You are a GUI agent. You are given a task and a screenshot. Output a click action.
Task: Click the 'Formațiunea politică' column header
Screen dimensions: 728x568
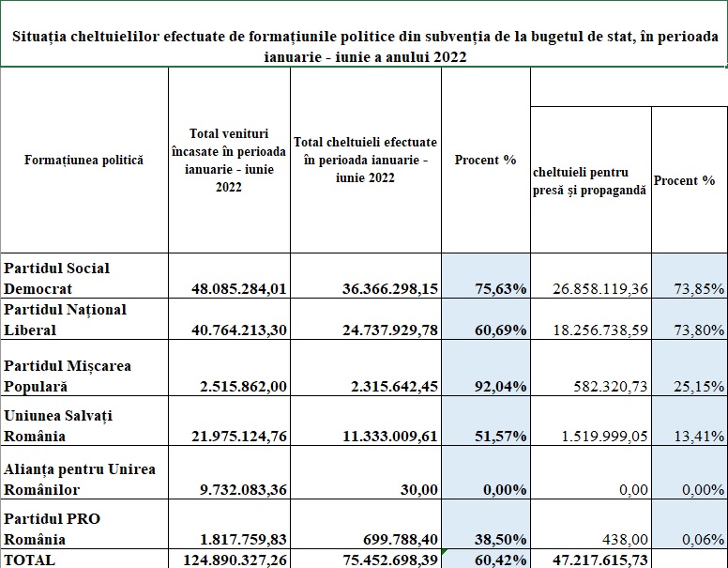pyautogui.click(x=84, y=161)
